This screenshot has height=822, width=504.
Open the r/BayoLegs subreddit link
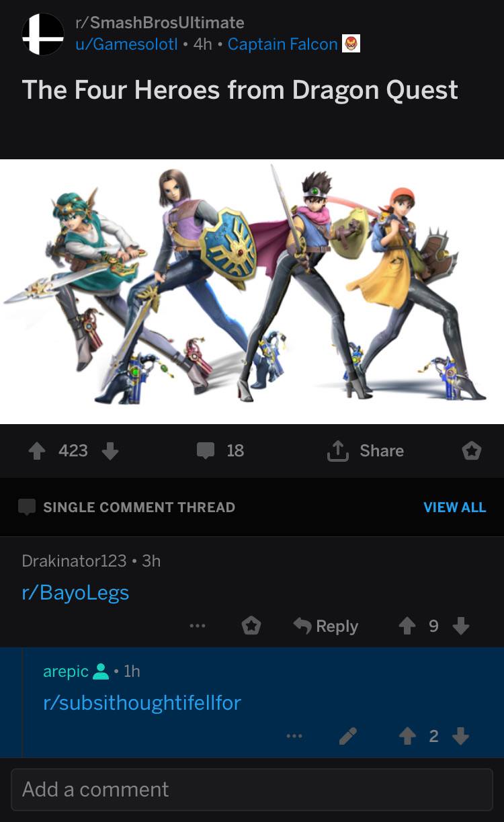pyautogui.click(x=75, y=593)
